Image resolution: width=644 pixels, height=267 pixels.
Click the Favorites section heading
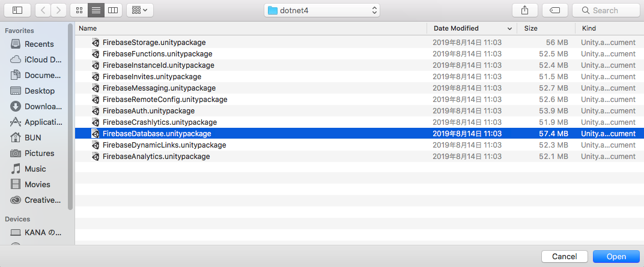pyautogui.click(x=19, y=31)
